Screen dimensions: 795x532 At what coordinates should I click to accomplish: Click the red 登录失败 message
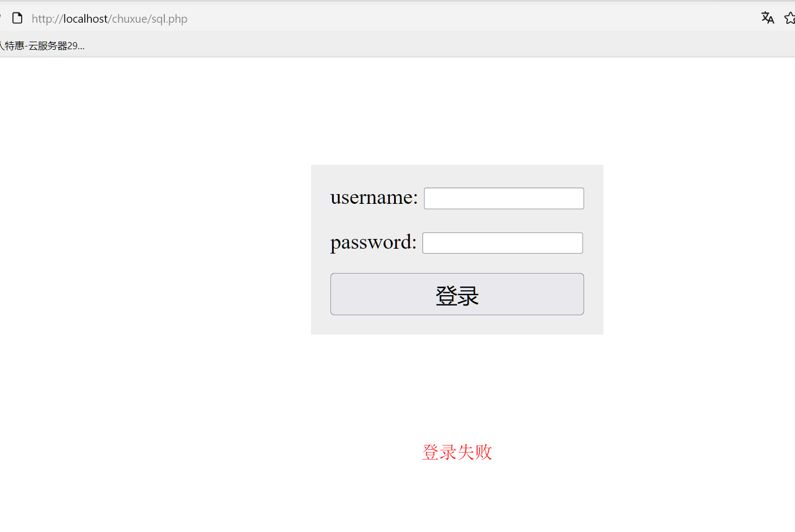(457, 452)
